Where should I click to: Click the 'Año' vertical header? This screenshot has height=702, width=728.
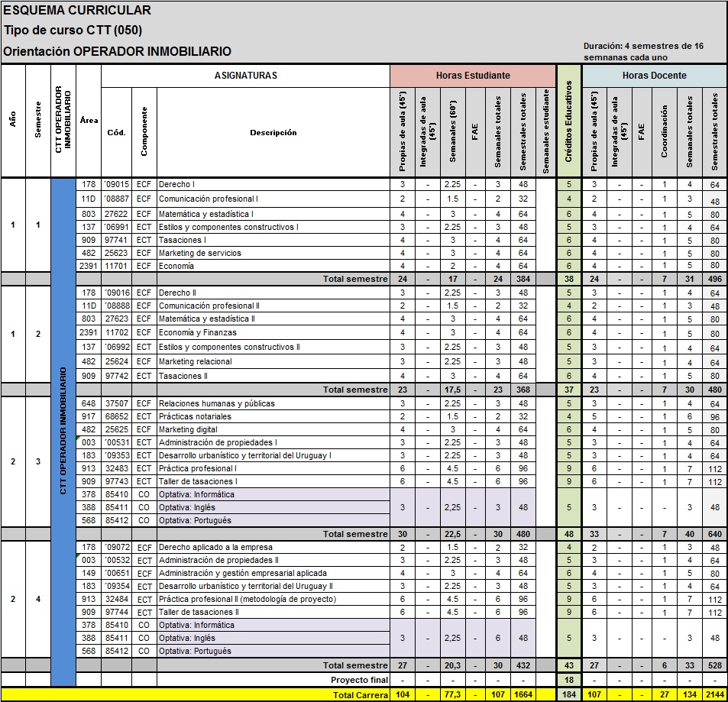(13, 119)
